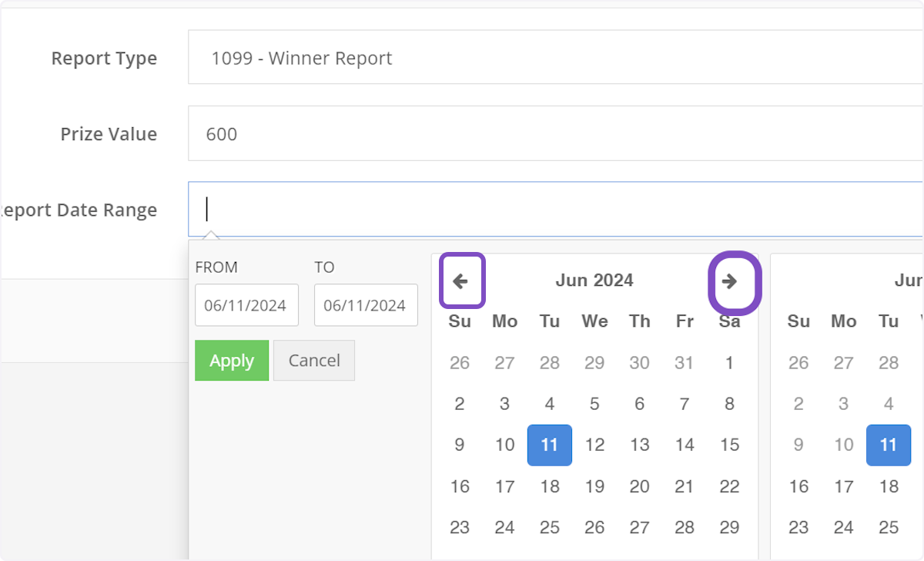Pick June 18 from the right calendar

(x=888, y=486)
